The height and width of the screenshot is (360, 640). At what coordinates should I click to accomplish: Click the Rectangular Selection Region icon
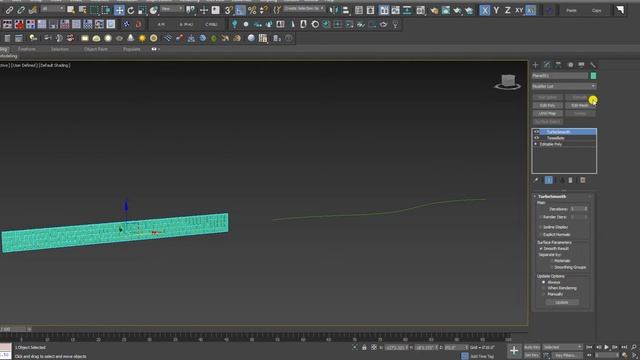(94, 10)
